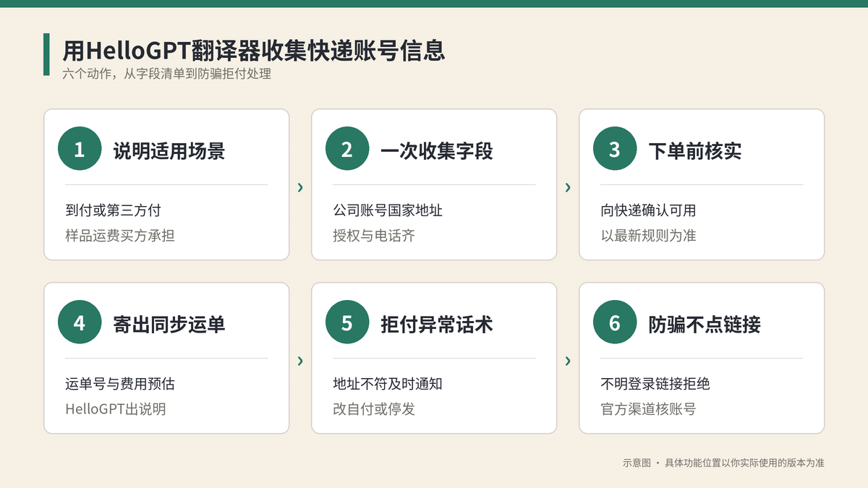Click the line 向快递确认可用

tap(648, 210)
